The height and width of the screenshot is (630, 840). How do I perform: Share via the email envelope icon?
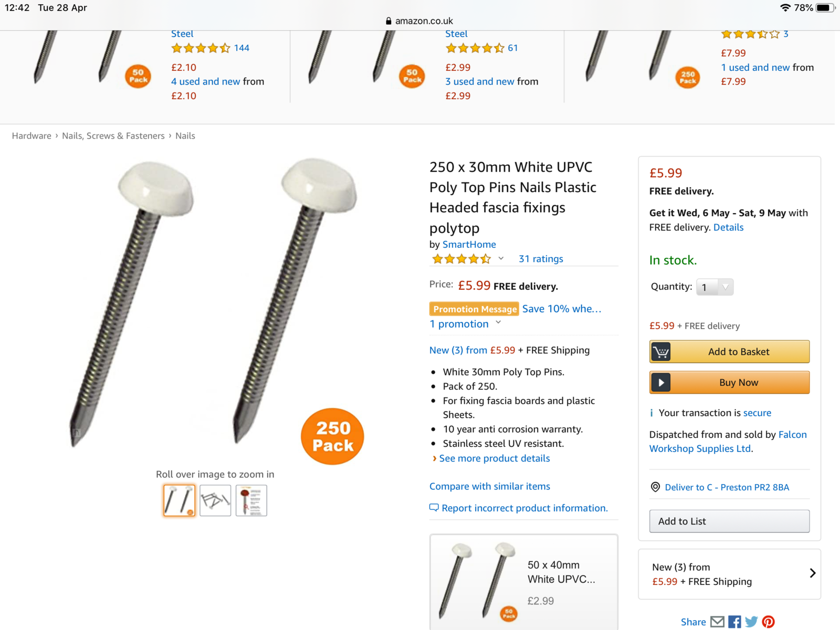pos(717,622)
